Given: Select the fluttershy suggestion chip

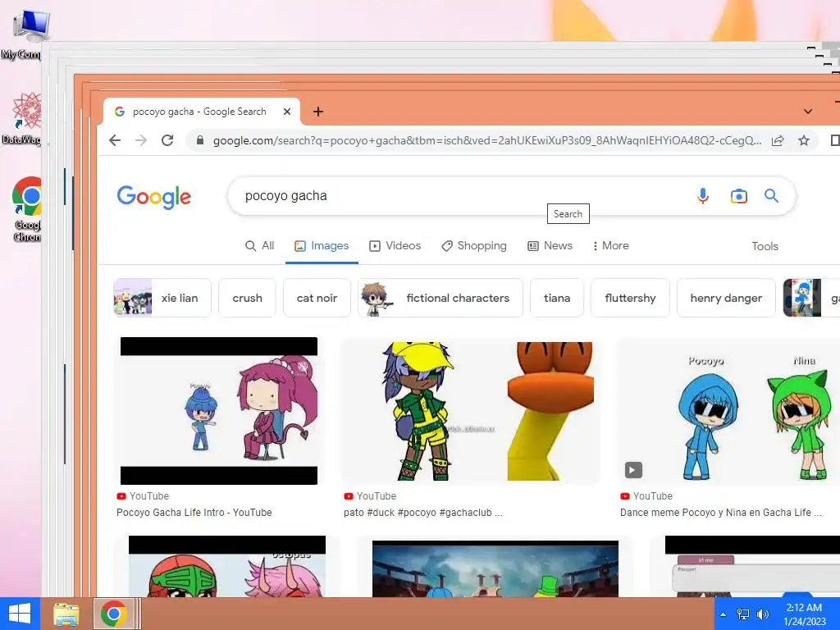Looking at the screenshot, I should tap(630, 298).
